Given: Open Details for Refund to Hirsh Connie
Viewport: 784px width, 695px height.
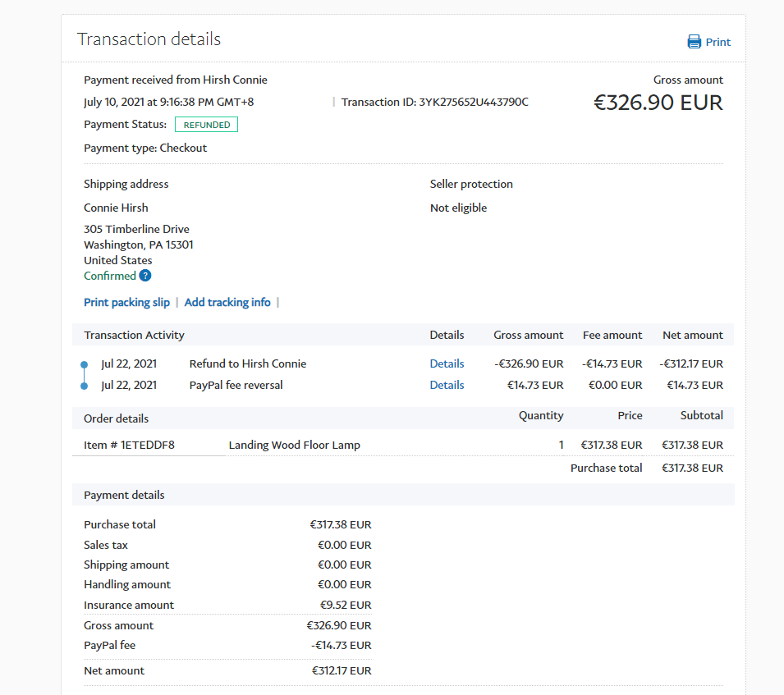Looking at the screenshot, I should click(447, 364).
